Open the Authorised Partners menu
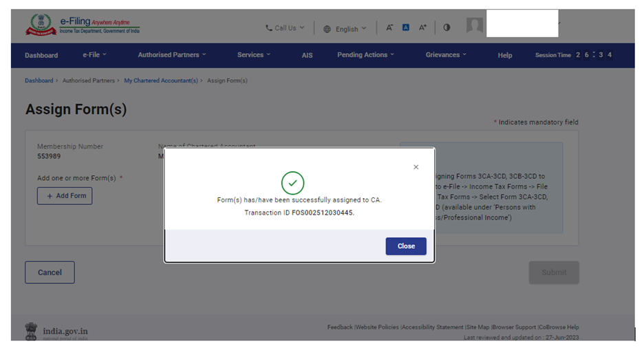This screenshot has height=348, width=644. pyautogui.click(x=171, y=55)
